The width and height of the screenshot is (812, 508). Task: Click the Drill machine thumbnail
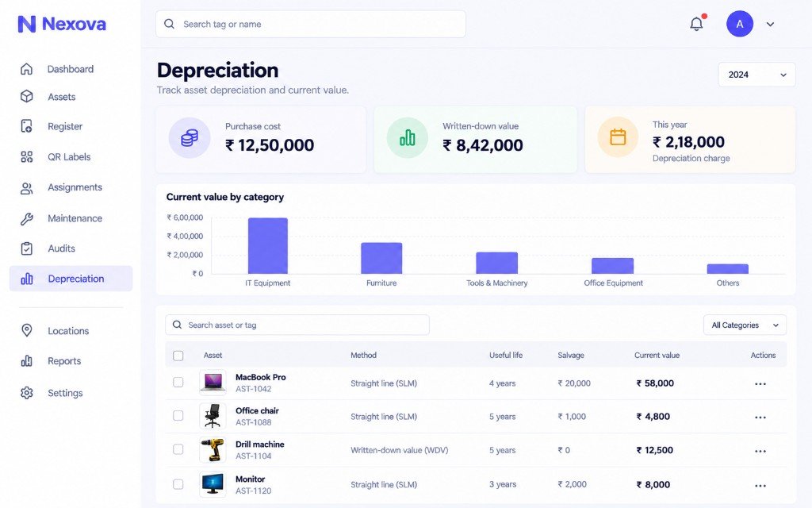pos(213,449)
